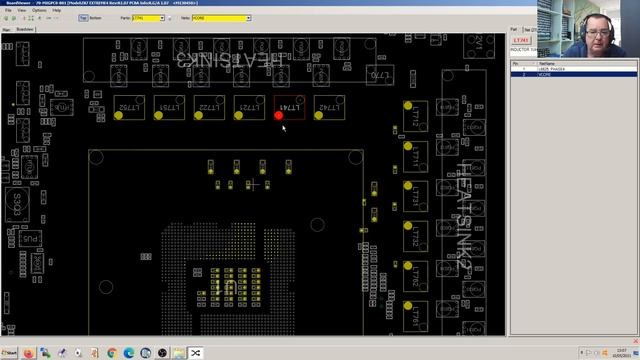Viewport: 640px width, 360px height.
Task: Open Microsoft Edge from the taskbar
Action: tap(129, 353)
